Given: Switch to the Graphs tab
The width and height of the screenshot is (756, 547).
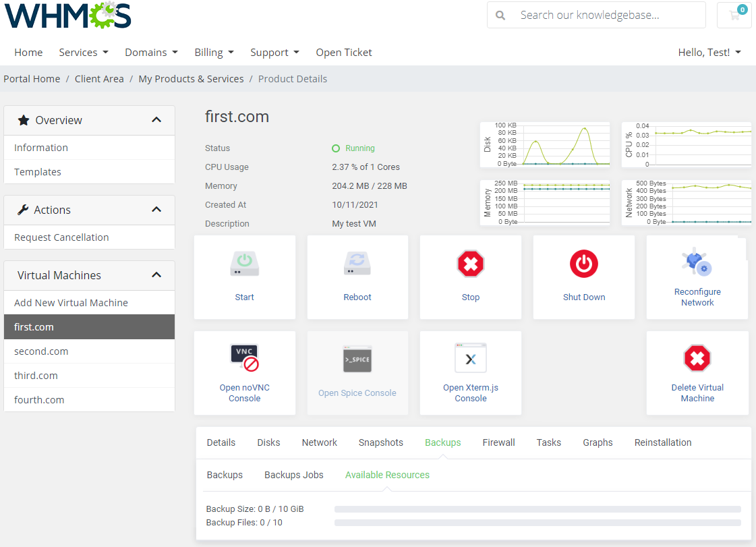Looking at the screenshot, I should [x=598, y=442].
